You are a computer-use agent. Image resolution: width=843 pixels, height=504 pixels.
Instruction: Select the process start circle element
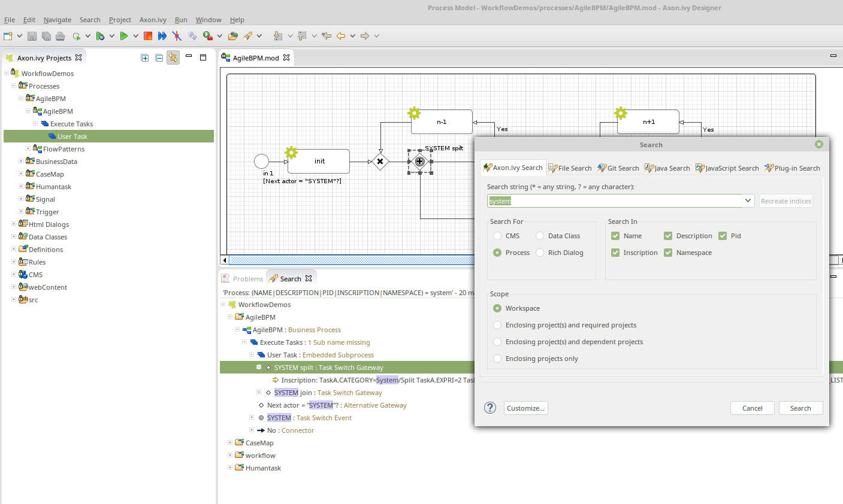coord(261,161)
